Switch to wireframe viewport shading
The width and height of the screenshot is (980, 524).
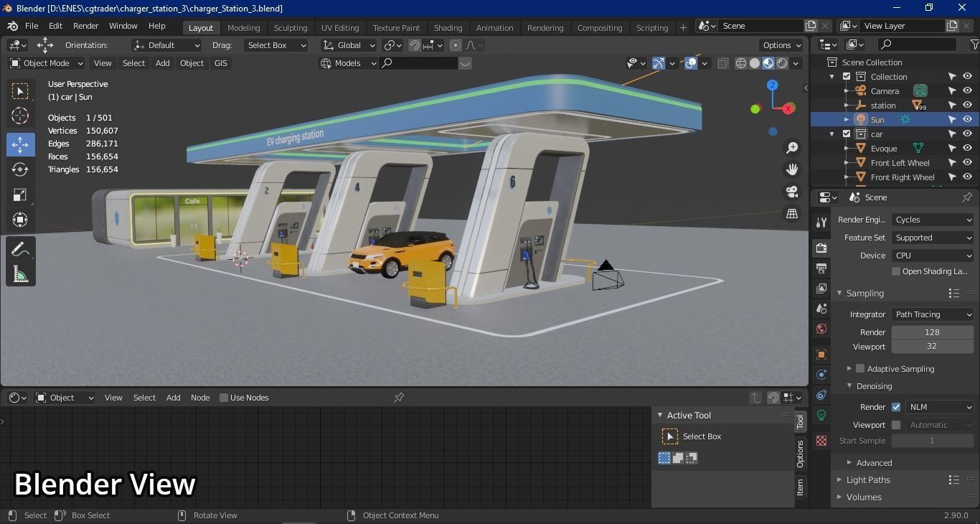pos(741,63)
